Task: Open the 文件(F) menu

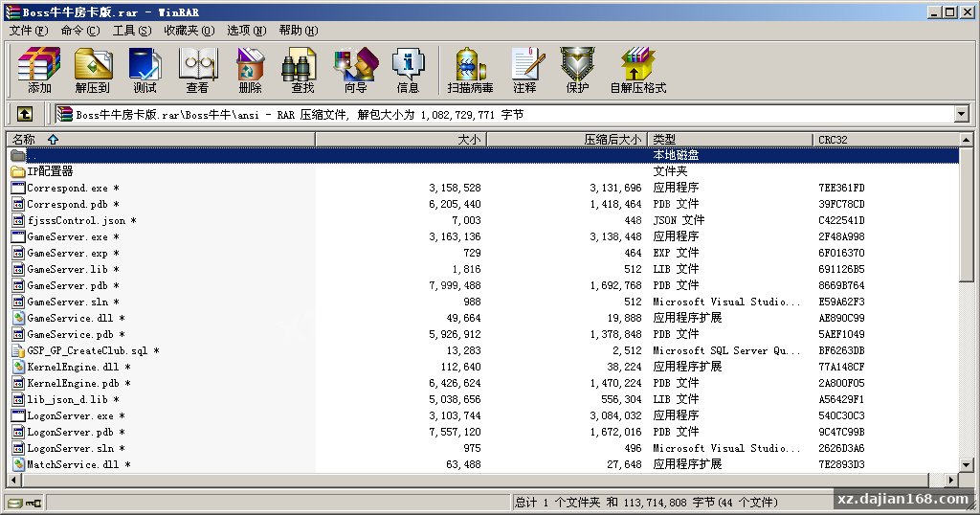Action: click(x=29, y=31)
